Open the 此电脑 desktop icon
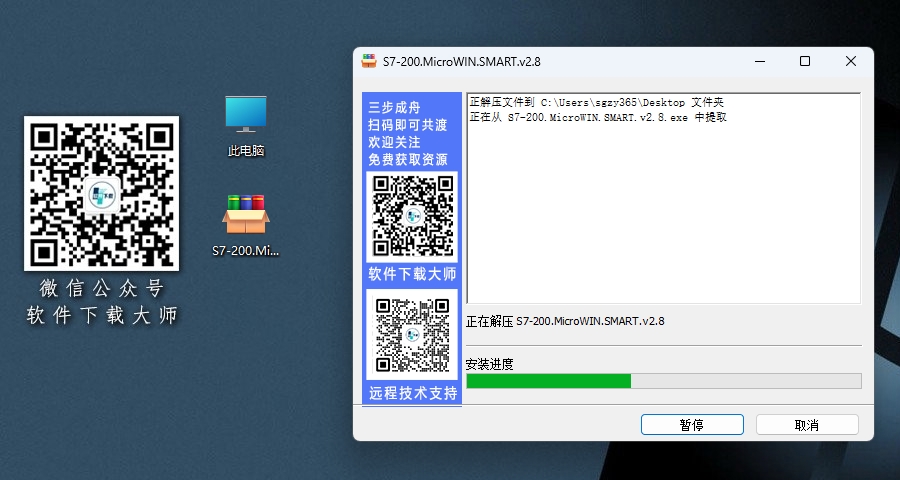The width and height of the screenshot is (900, 480). tap(246, 126)
